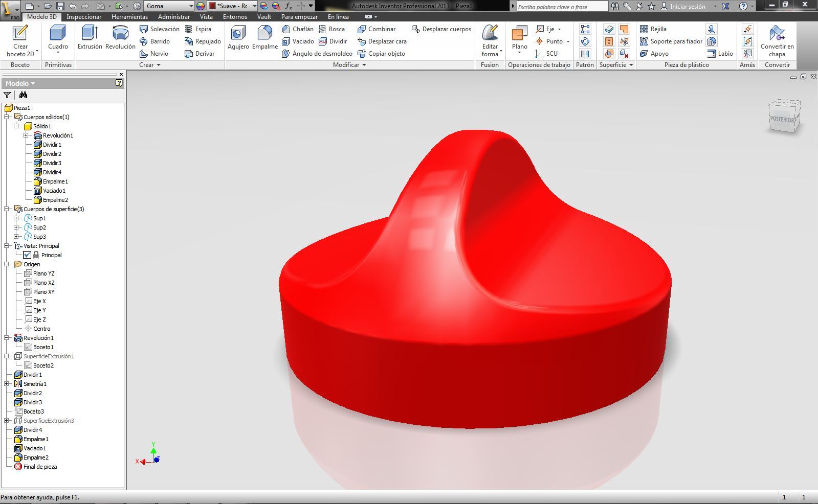818x504 pixels.
Task: Select the Punto work point tool
Action: pyautogui.click(x=552, y=41)
